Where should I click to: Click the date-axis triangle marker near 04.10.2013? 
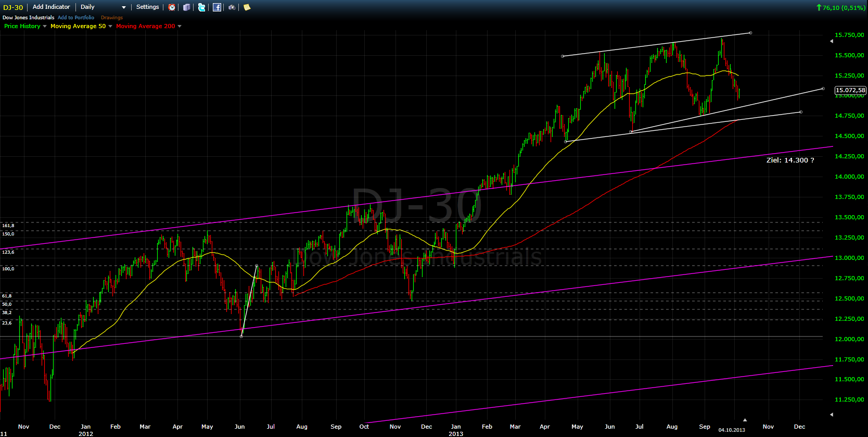(745, 420)
